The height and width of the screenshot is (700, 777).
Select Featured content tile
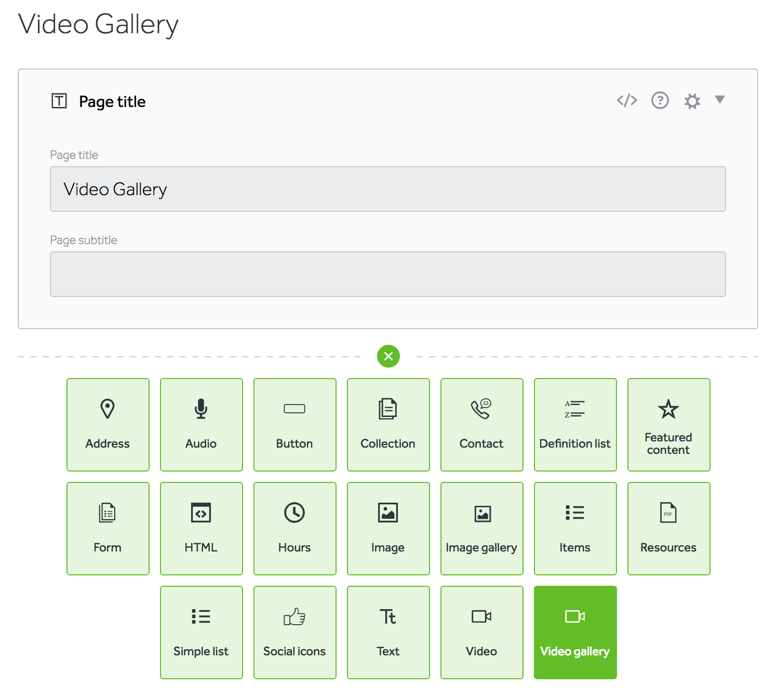(x=669, y=425)
